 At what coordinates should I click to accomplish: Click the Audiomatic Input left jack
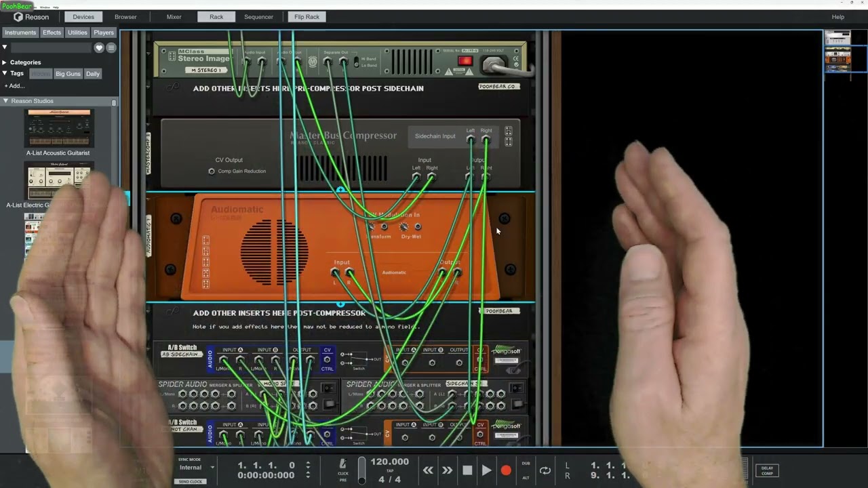[335, 272]
